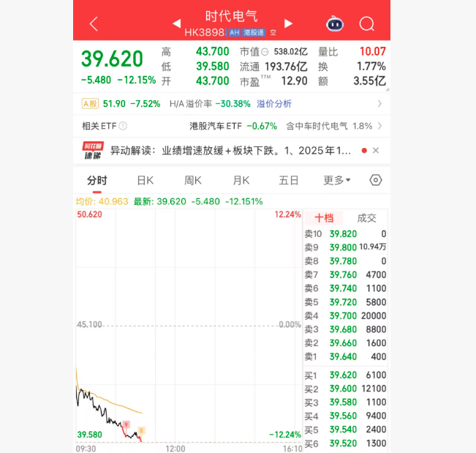Tap the 港股通 badge
Screen dimensions: 476x453
pos(254,32)
